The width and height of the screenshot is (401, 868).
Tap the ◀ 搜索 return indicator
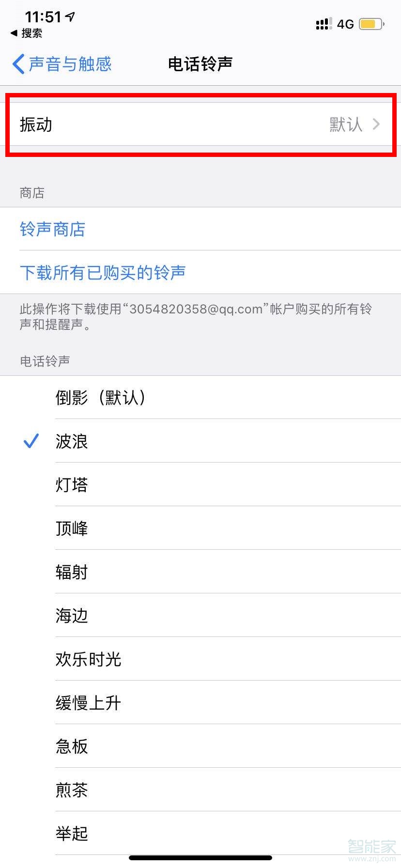27,33
